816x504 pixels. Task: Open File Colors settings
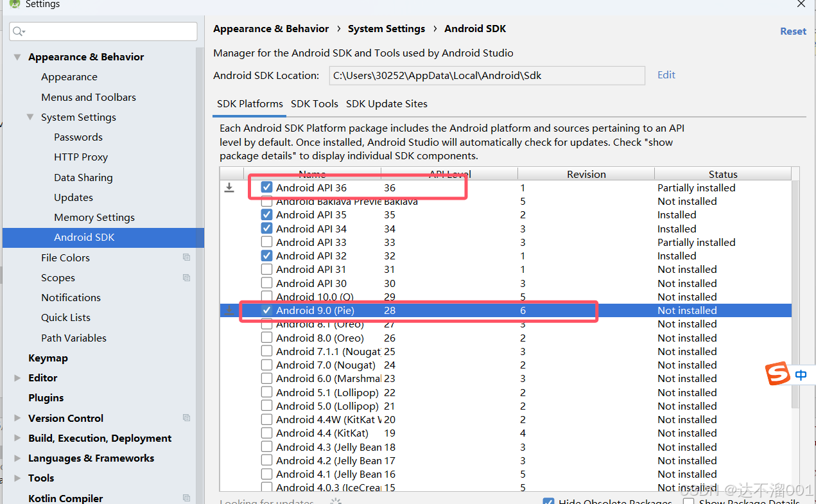[x=65, y=257]
